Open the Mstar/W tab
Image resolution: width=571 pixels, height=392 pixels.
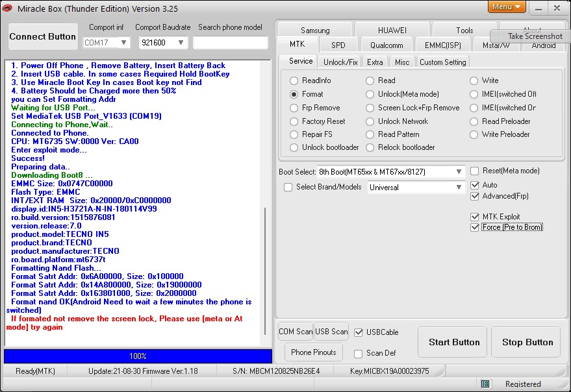click(496, 46)
